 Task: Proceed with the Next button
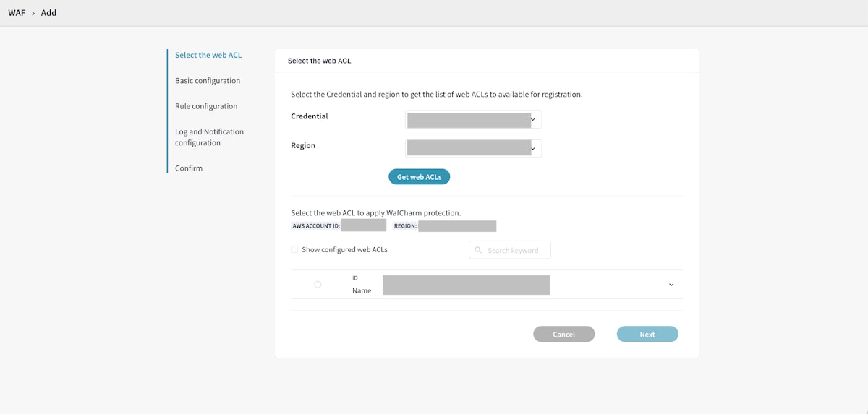pyautogui.click(x=647, y=335)
